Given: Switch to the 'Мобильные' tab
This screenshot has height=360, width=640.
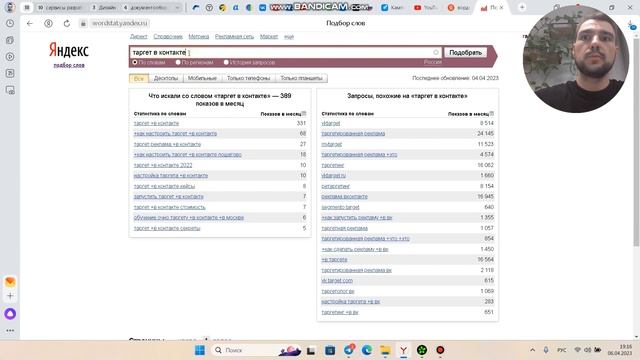Looking at the screenshot, I should coord(202,78).
